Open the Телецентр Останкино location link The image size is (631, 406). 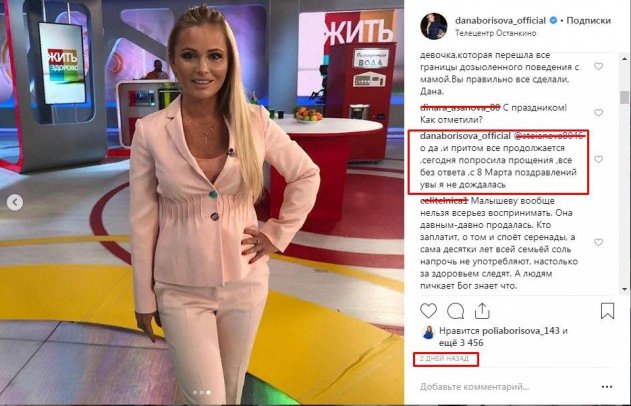pyautogui.click(x=495, y=33)
